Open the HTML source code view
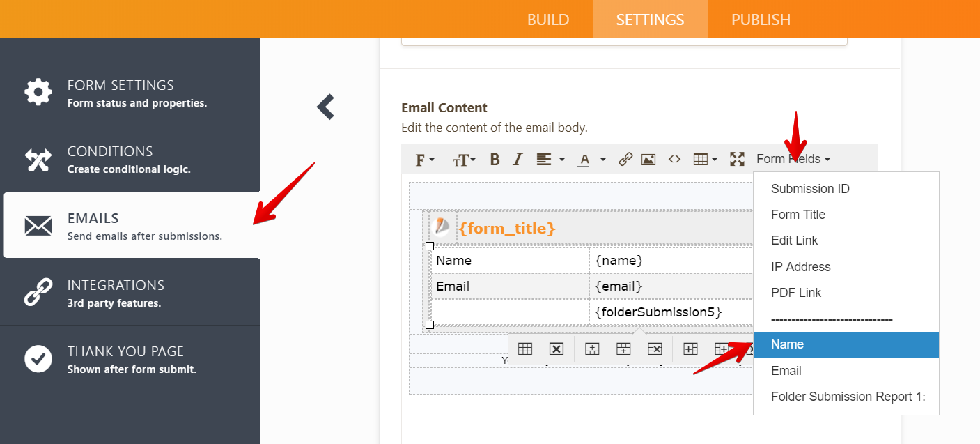The image size is (980, 444). [x=674, y=159]
